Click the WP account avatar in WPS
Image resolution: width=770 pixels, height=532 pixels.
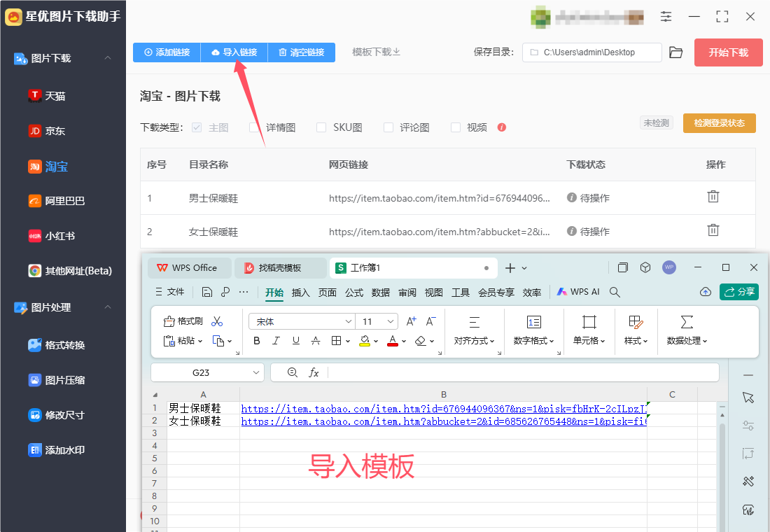point(669,267)
